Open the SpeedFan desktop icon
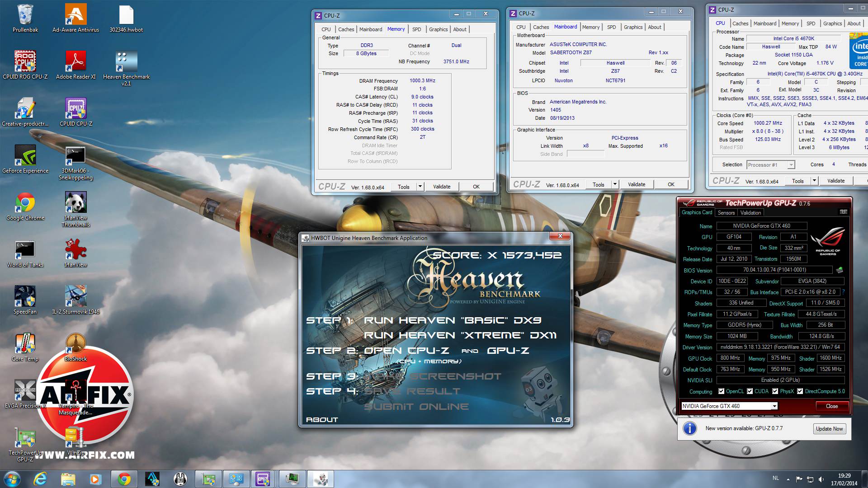This screenshot has height=488, width=868. [x=25, y=300]
